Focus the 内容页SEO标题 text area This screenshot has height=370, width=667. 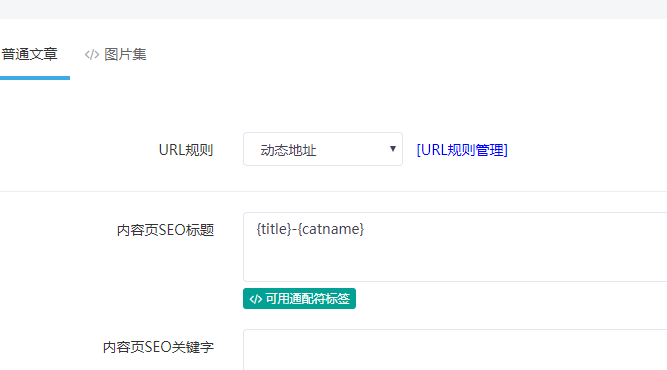(x=455, y=247)
